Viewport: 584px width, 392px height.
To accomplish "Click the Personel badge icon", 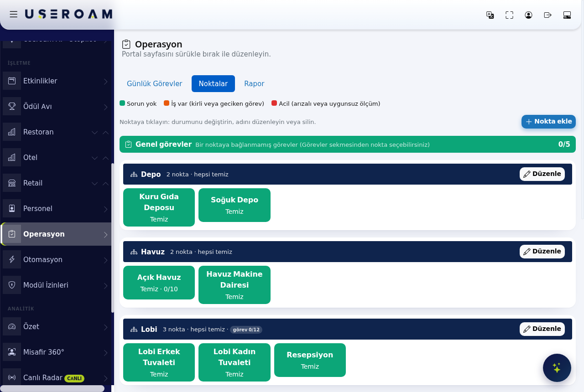I will 12,208.
